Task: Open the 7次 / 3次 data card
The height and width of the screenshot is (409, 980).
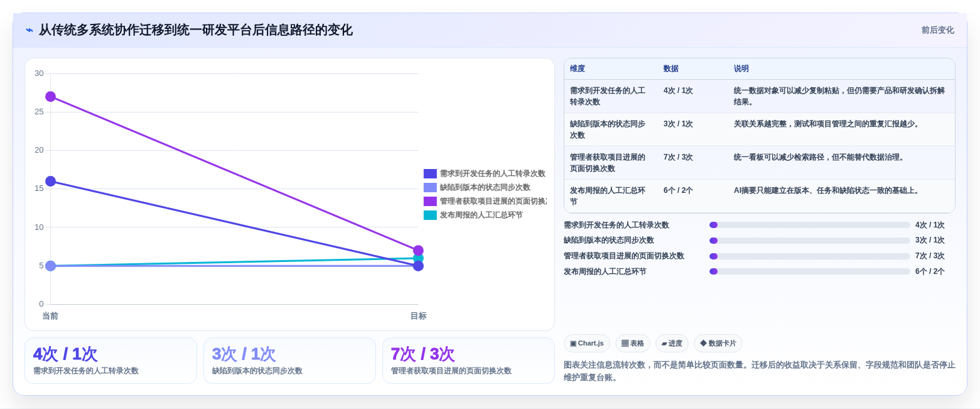Action: [468, 361]
